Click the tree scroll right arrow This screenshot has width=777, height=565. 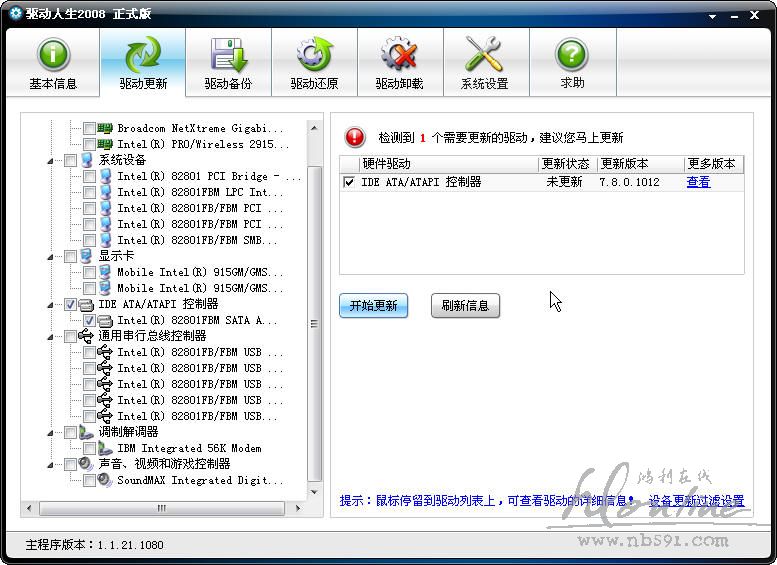[x=298, y=508]
